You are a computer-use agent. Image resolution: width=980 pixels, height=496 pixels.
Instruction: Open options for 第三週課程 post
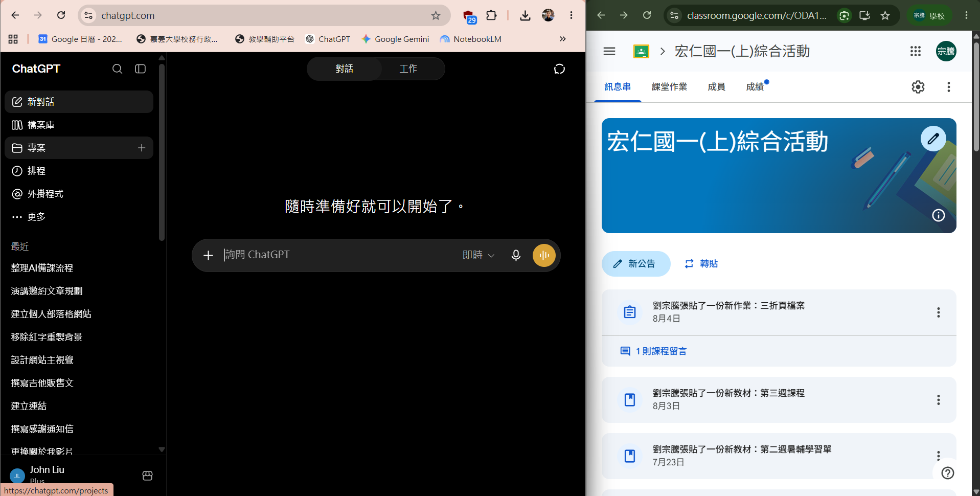coord(939,400)
